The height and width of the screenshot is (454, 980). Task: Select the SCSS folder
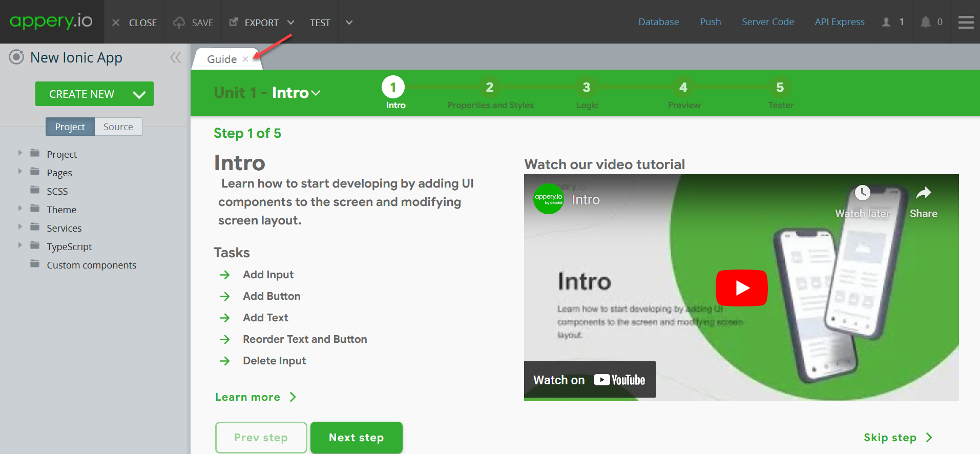[x=57, y=191]
